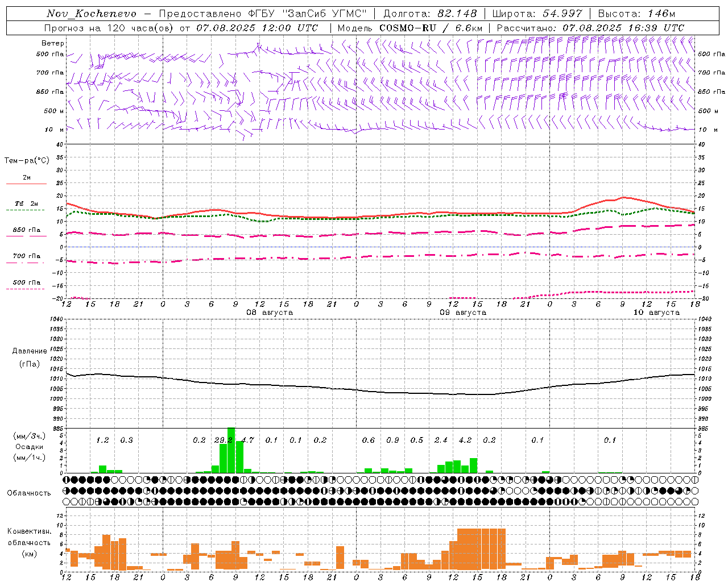The height and width of the screenshot is (582, 728).
Task: Select the 'Td 2м' dew point legend entry
Action: [x=27, y=203]
